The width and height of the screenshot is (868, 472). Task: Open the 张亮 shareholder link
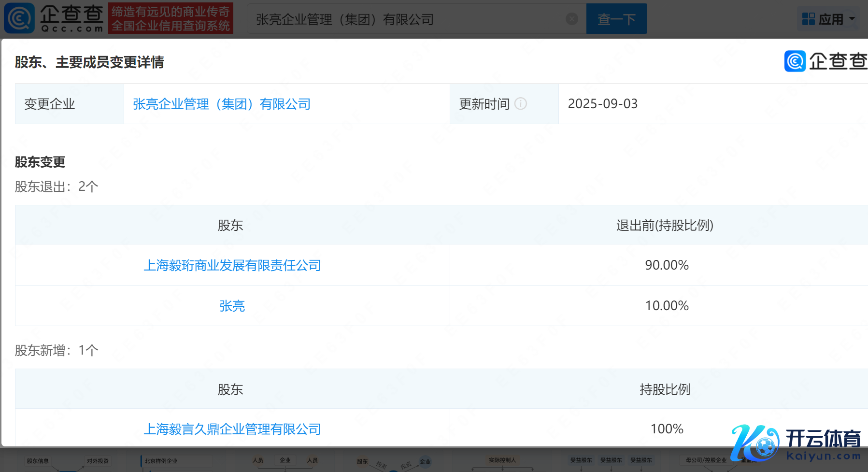[232, 306]
